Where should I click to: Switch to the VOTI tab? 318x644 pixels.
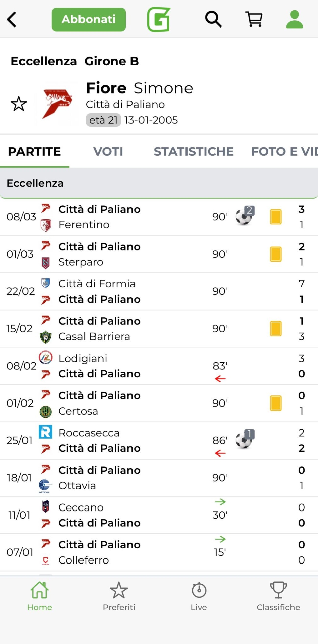(108, 152)
